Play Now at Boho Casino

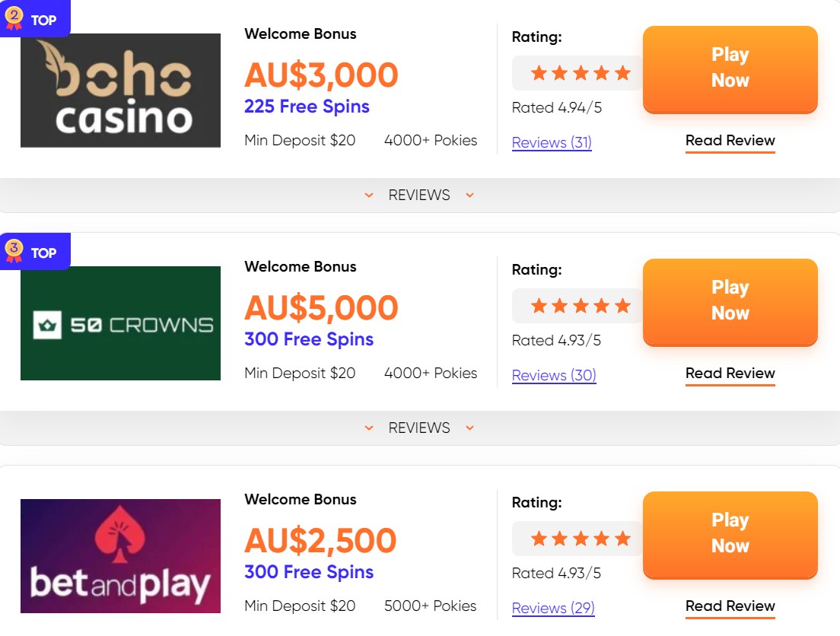(x=730, y=69)
